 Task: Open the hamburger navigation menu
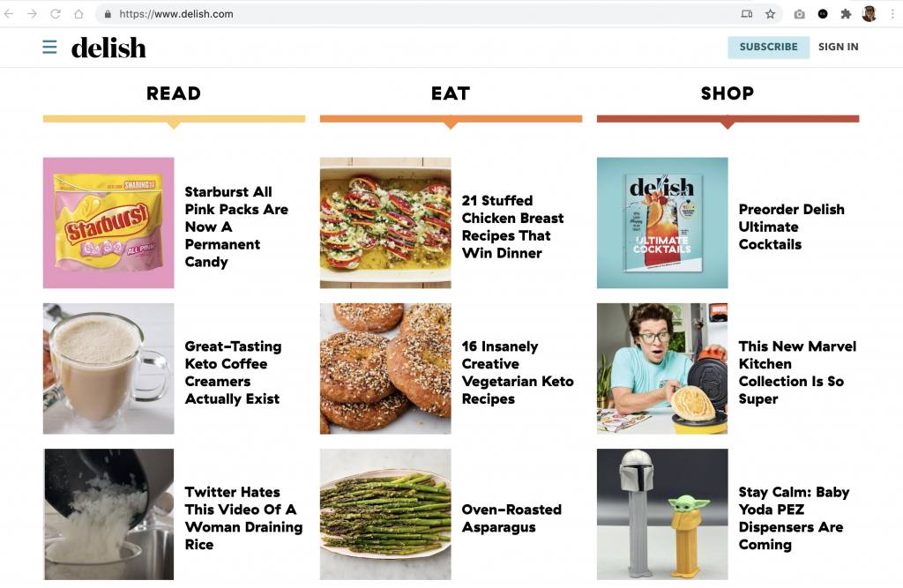coord(49,47)
